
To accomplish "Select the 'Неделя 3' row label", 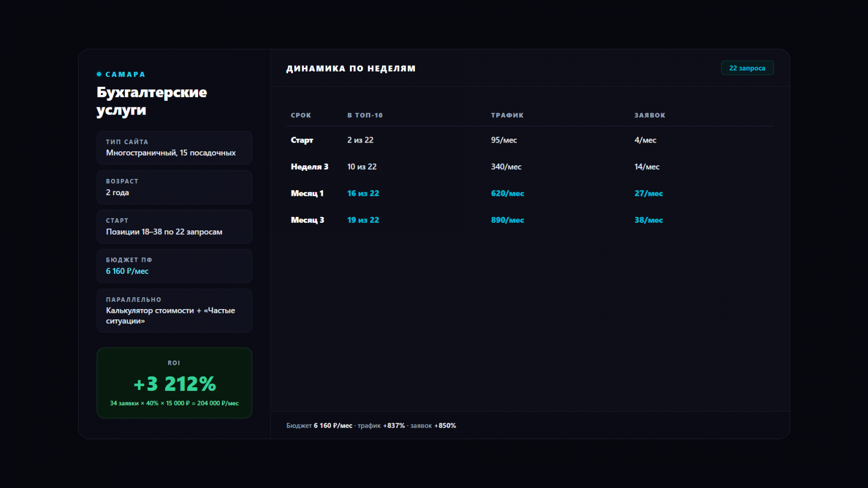I will 309,167.
